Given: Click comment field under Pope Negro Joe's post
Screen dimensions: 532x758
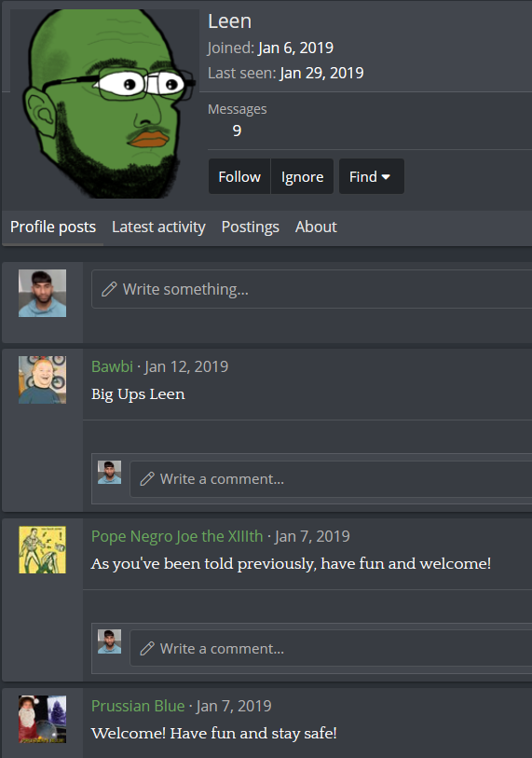Looking at the screenshot, I should [332, 648].
